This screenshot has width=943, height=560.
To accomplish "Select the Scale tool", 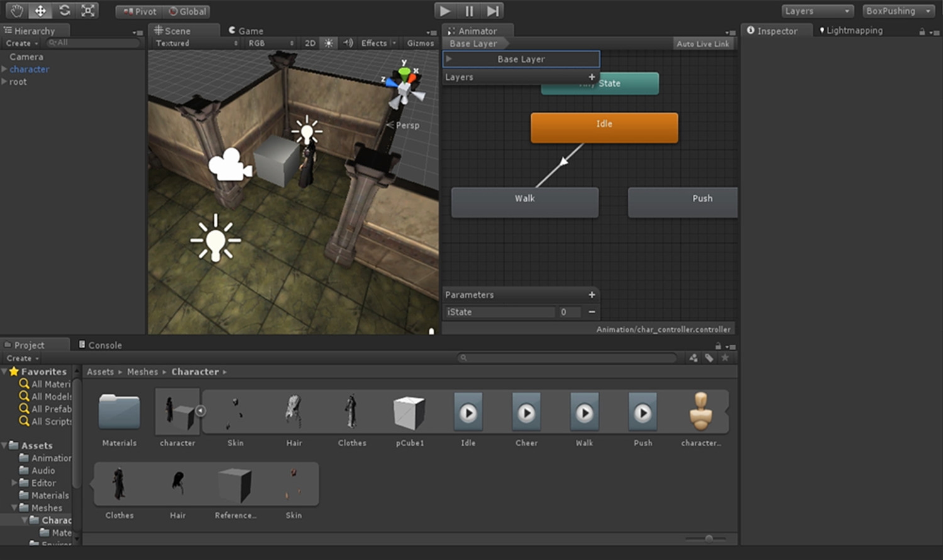I will pos(87,10).
